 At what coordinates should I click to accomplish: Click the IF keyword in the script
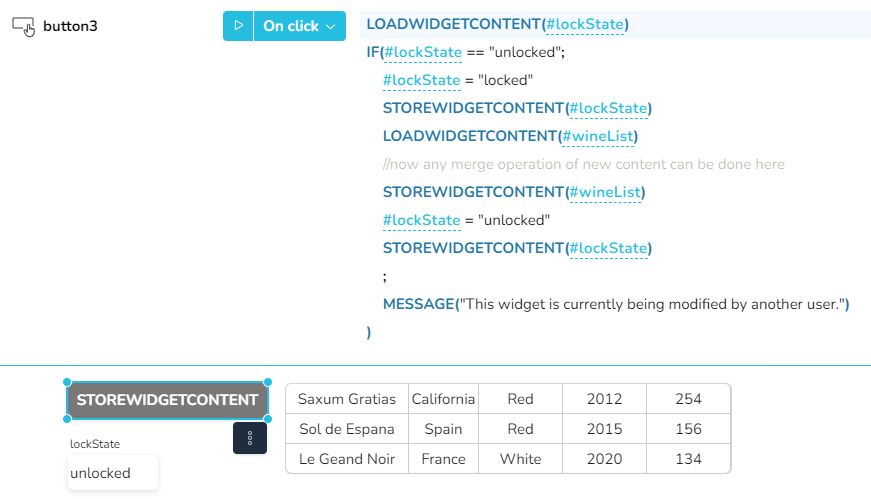[x=373, y=52]
